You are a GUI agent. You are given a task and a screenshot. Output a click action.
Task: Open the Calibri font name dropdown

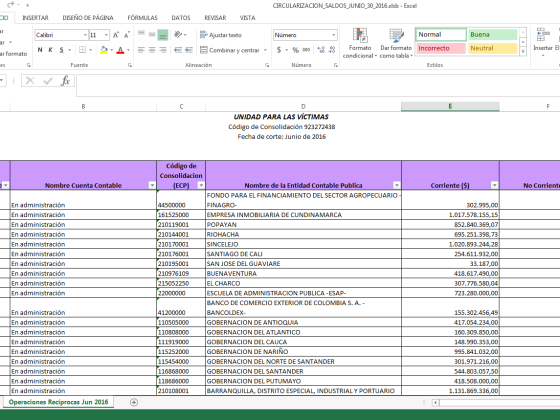85,35
